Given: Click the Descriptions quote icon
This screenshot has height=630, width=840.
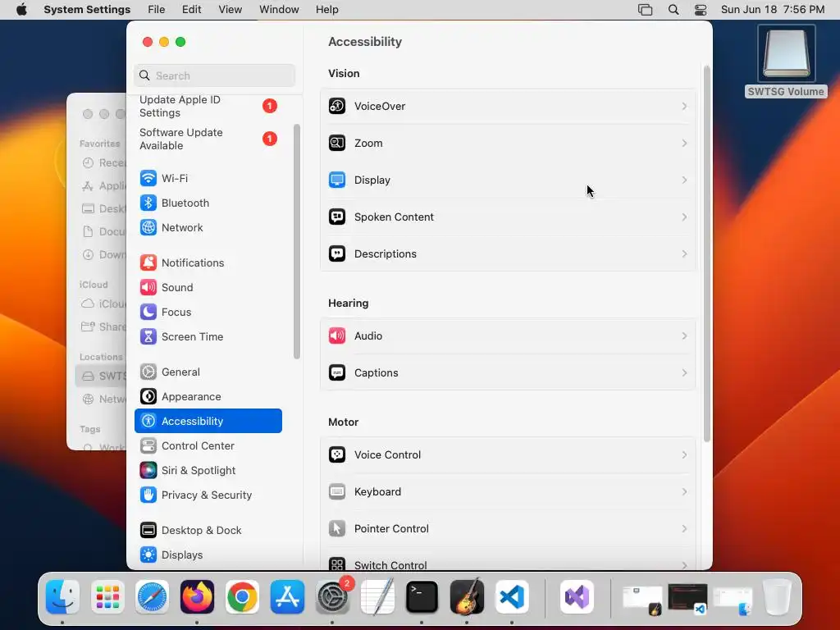Looking at the screenshot, I should point(337,254).
